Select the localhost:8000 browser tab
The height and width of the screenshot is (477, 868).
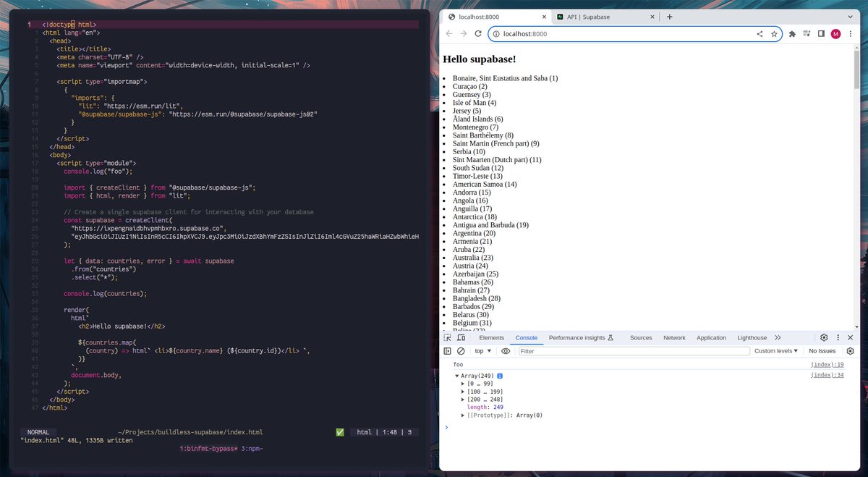pos(495,17)
